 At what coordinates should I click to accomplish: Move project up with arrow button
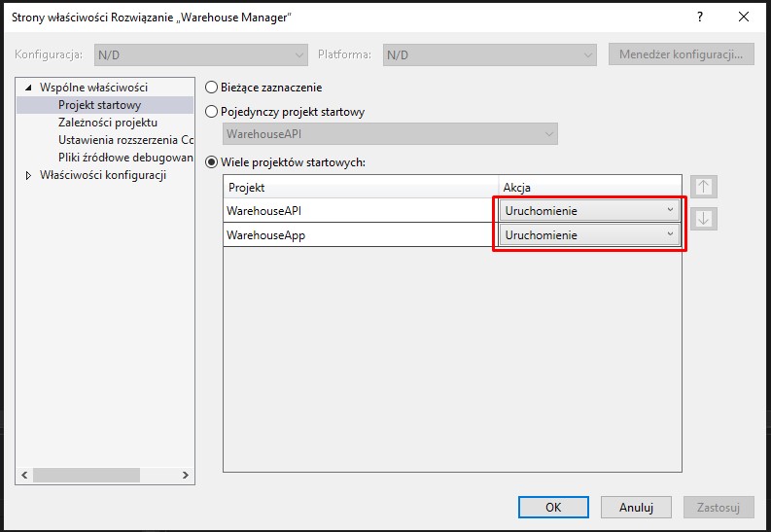(704, 187)
